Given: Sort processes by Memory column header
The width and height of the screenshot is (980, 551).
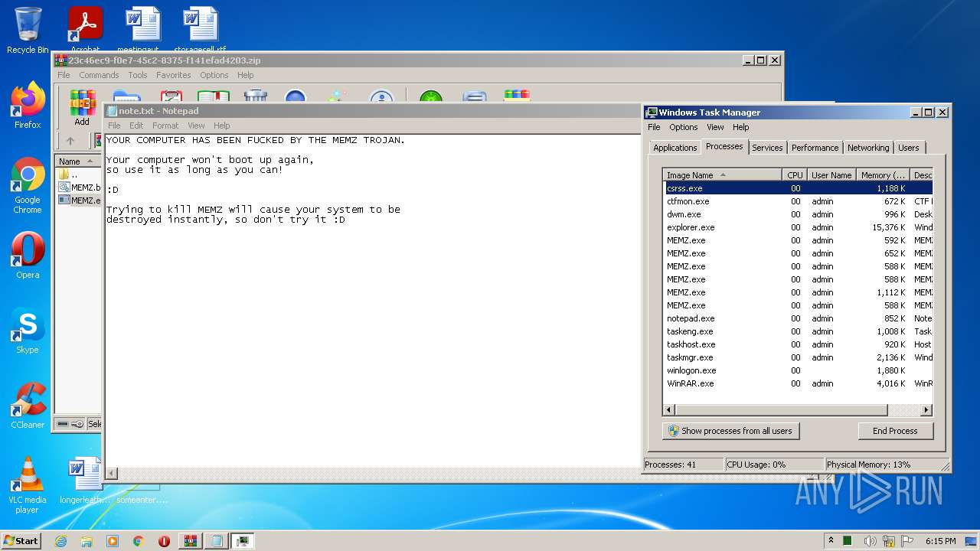Looking at the screenshot, I should 884,175.
